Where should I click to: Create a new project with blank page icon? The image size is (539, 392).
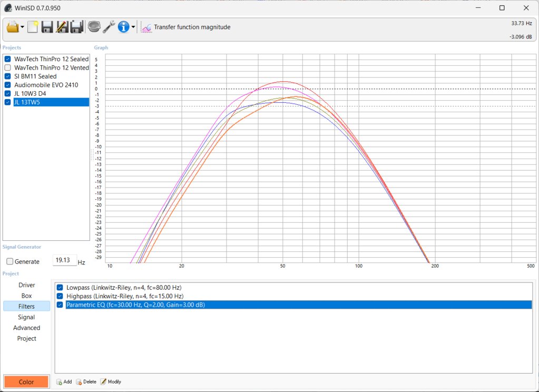(33, 27)
